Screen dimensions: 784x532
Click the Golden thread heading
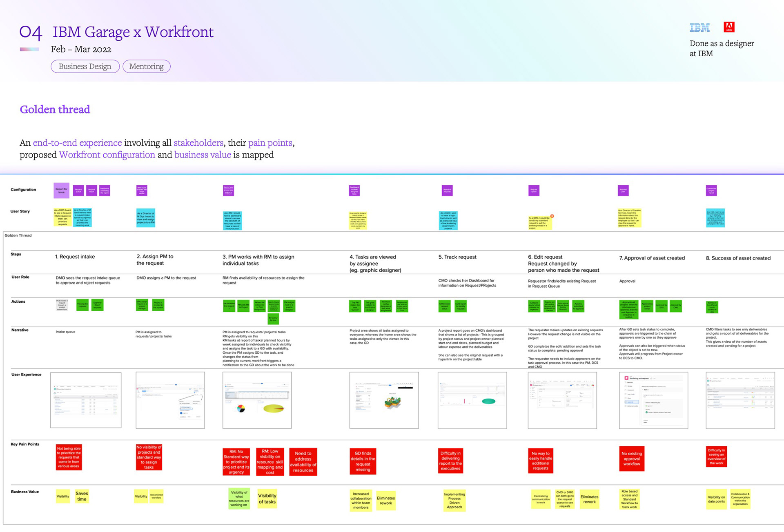point(55,109)
